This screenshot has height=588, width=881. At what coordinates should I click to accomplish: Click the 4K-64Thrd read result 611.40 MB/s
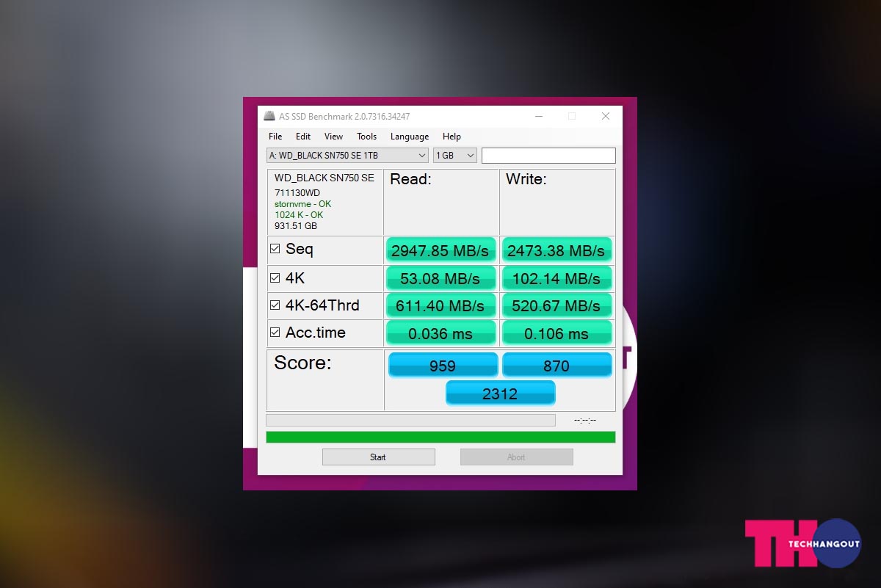click(x=440, y=305)
